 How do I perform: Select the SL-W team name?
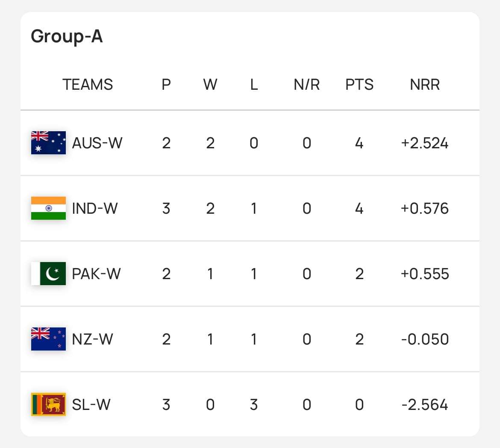pos(91,404)
